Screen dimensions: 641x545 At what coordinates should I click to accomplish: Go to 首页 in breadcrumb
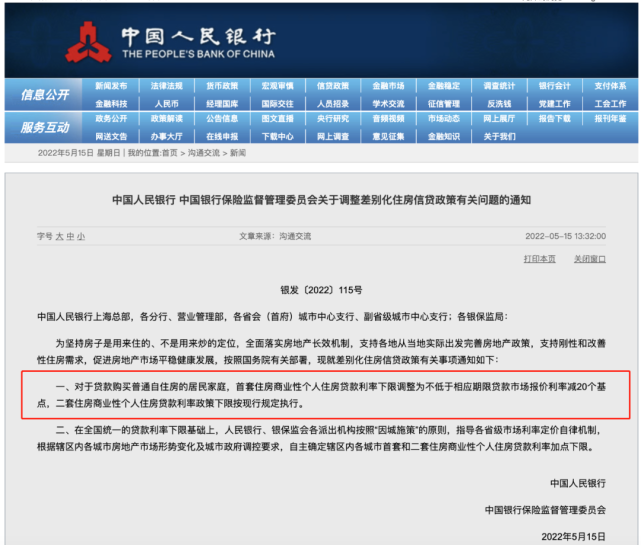(170, 153)
